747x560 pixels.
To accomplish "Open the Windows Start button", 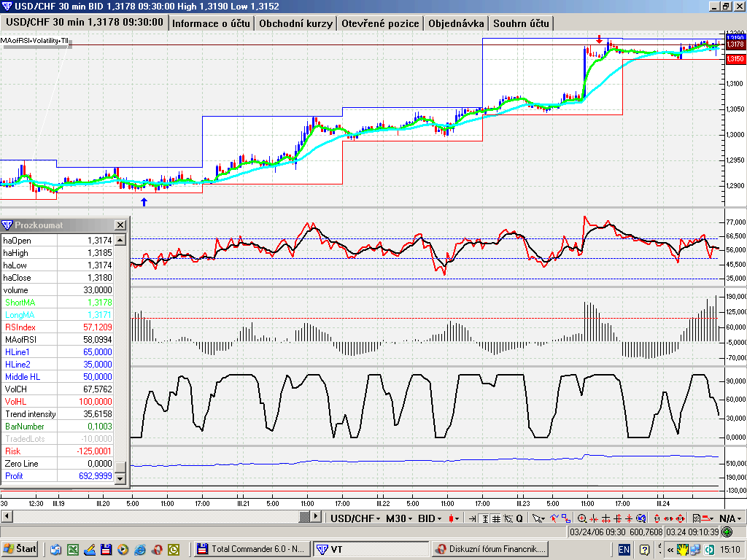I will tap(20, 549).
